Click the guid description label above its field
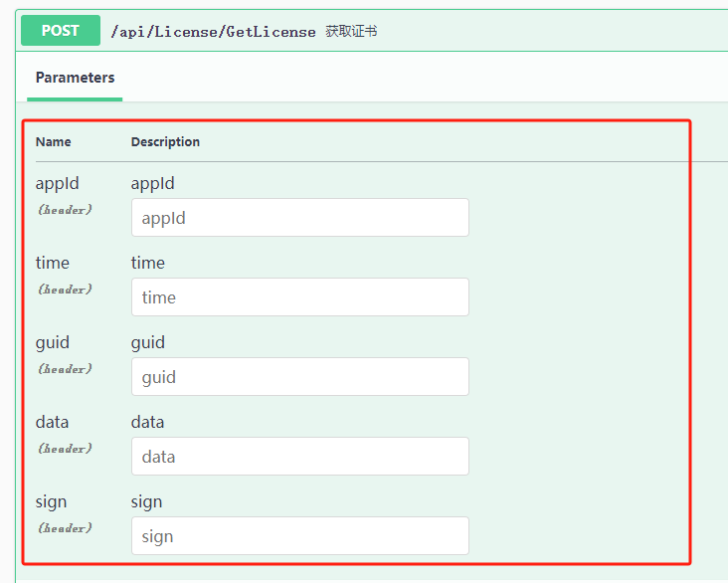728x583 pixels. click(147, 343)
